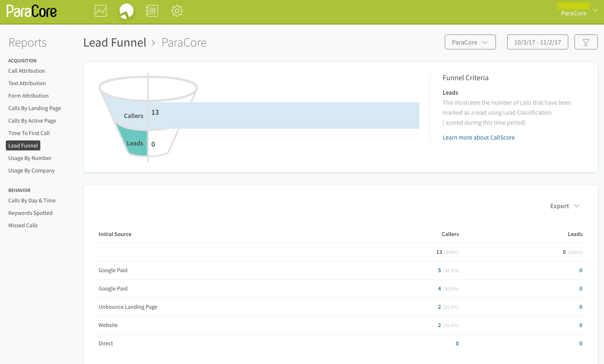Click the 0 leads link in Direct row
This screenshot has width=604, height=364.
pyautogui.click(x=581, y=343)
